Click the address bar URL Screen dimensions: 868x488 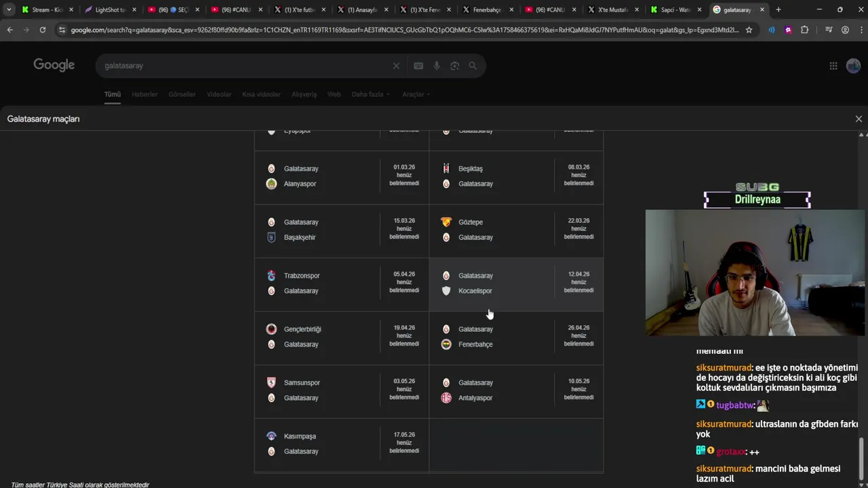(404, 30)
